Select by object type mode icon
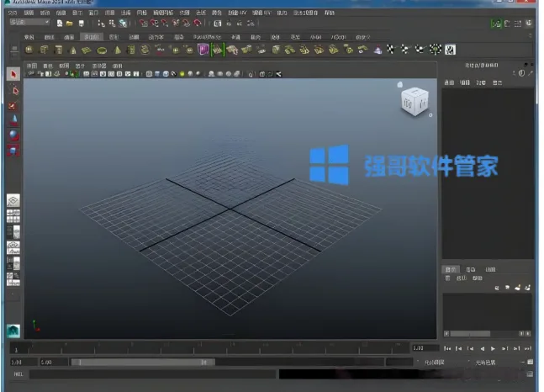This screenshot has height=392, width=544. pyautogui.click(x=112, y=24)
